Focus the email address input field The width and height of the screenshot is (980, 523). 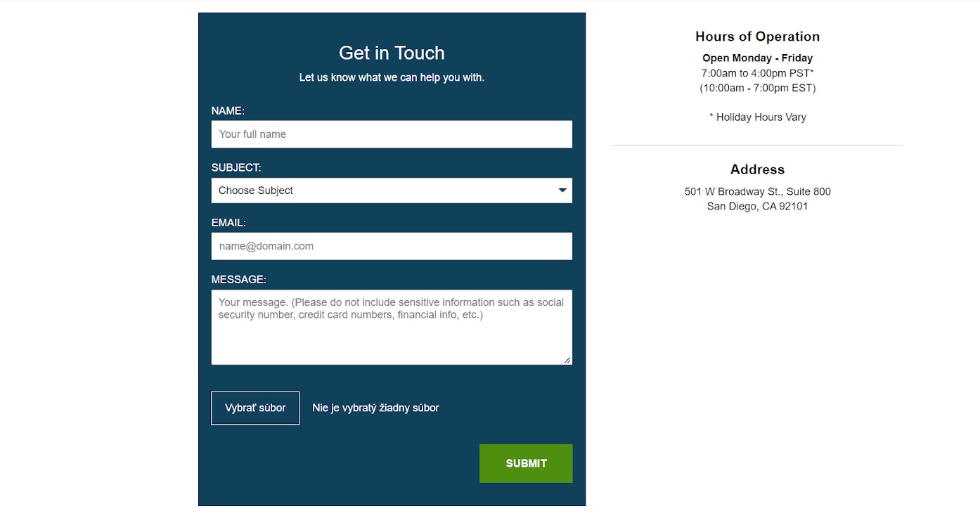[x=391, y=246]
